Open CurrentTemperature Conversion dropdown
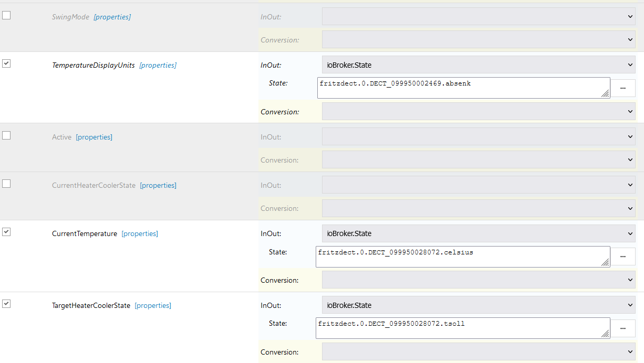This screenshot has height=363, width=644. tap(479, 280)
